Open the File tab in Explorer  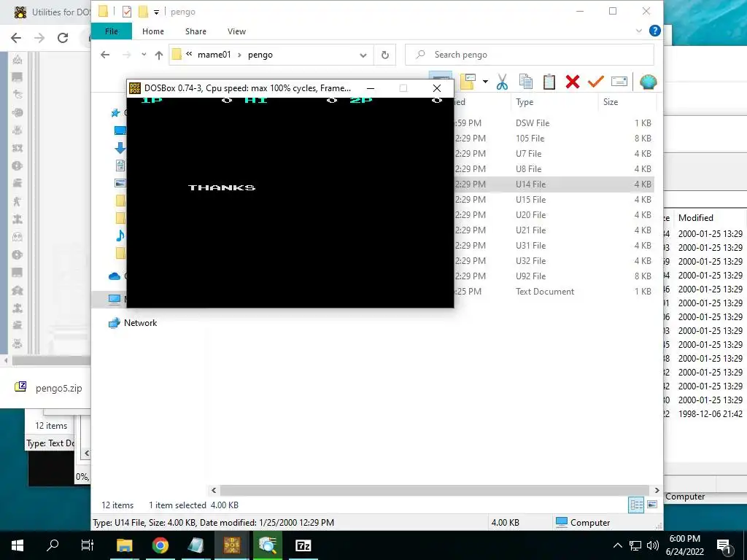[x=112, y=31]
